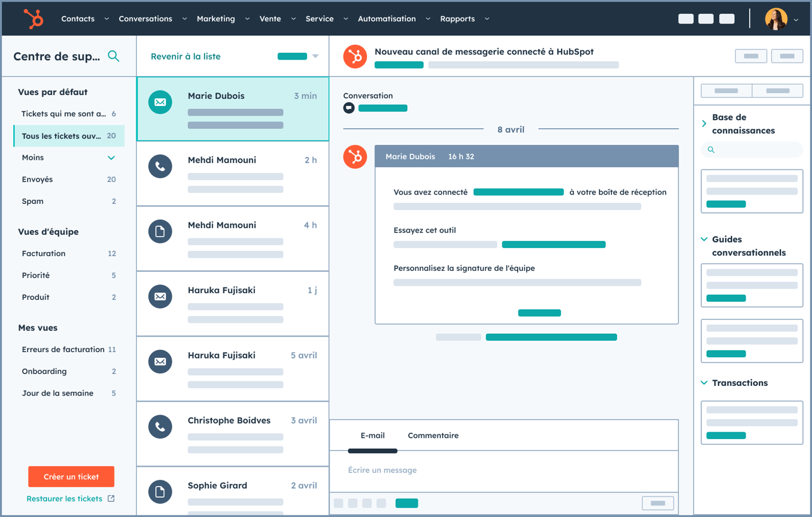Switch to the Commentaire tab
Screen dimensions: 812x517
pos(433,435)
